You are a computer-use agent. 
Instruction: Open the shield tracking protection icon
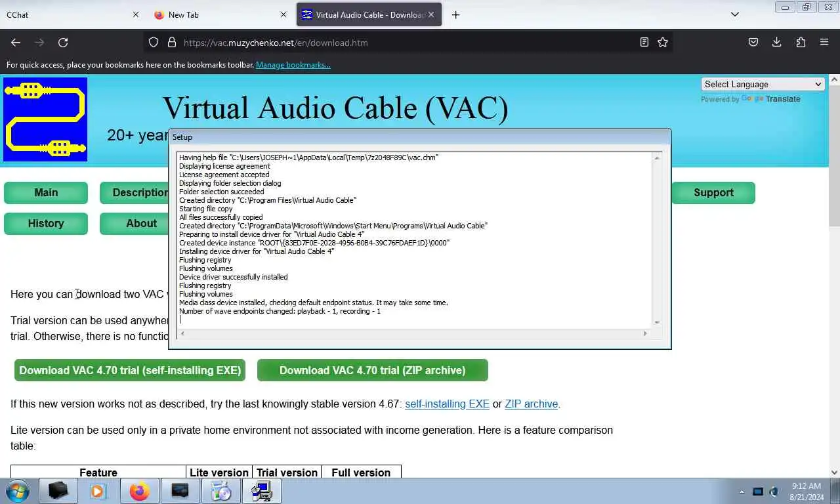tap(154, 42)
